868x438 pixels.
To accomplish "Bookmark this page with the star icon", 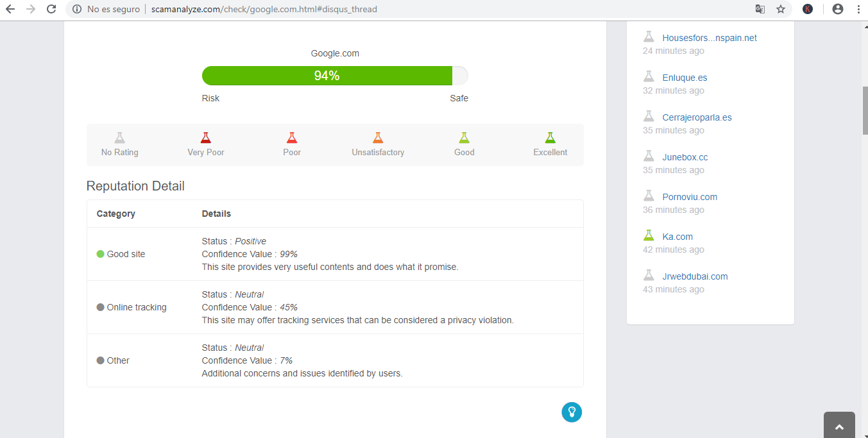I will [781, 9].
